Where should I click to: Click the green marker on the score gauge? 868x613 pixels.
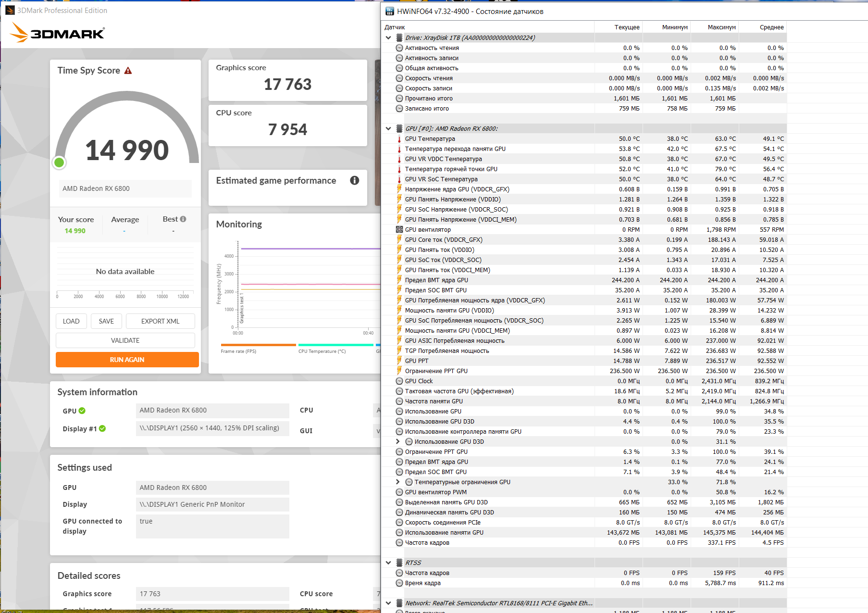click(59, 163)
